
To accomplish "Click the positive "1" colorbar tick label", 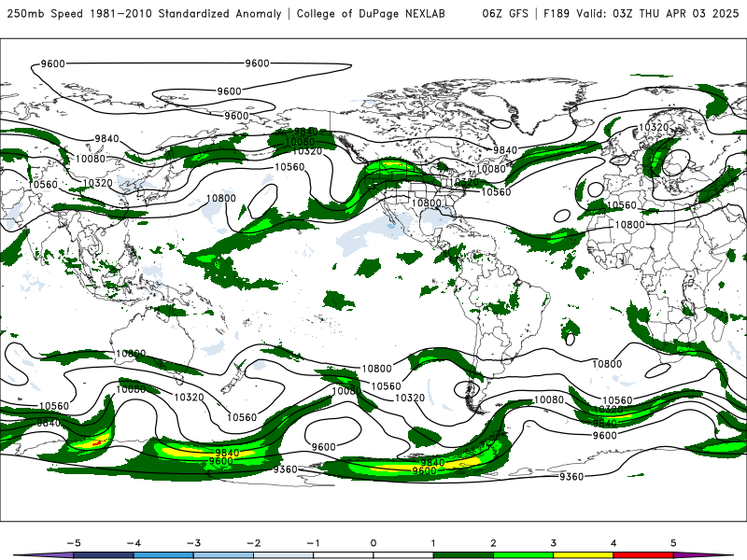I will point(433,543).
